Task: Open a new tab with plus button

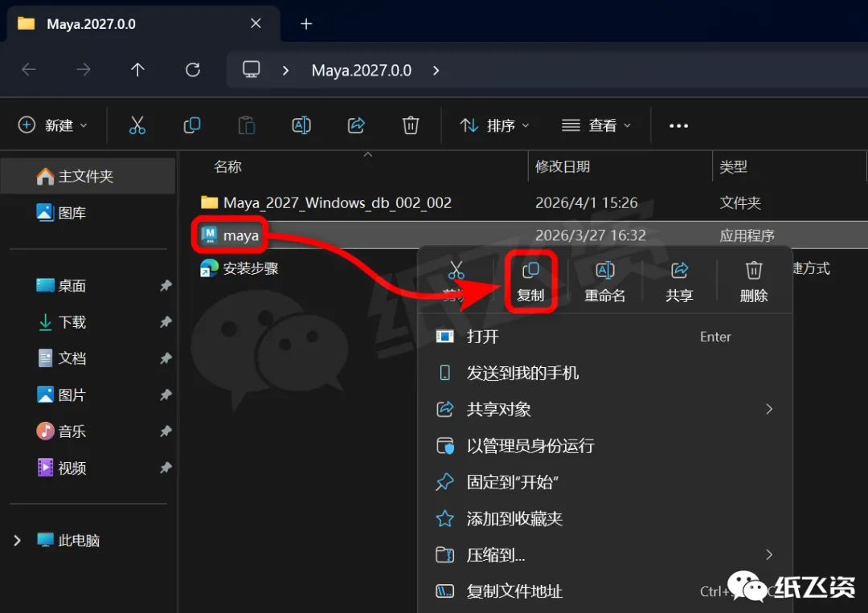Action: 306,24
